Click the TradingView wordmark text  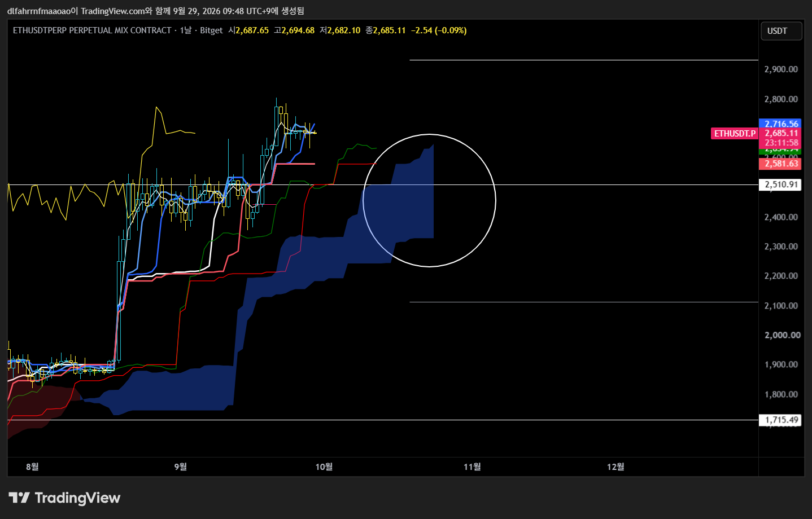pyautogui.click(x=77, y=498)
